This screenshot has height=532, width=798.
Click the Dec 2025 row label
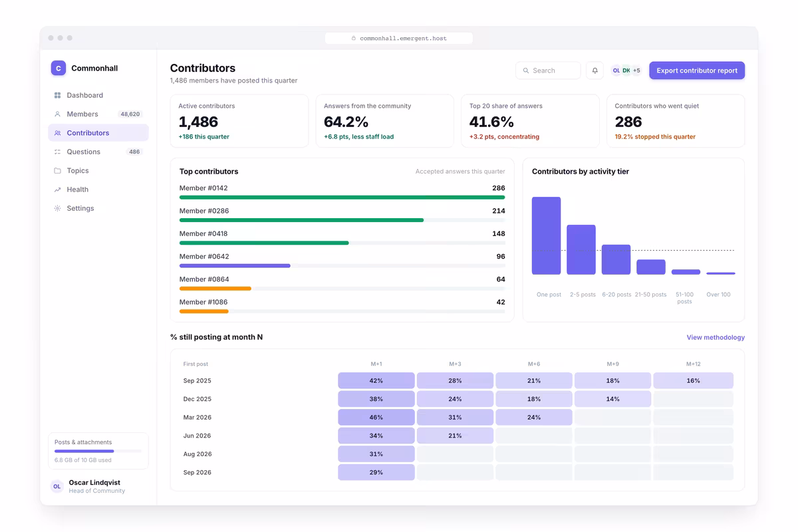click(x=198, y=399)
